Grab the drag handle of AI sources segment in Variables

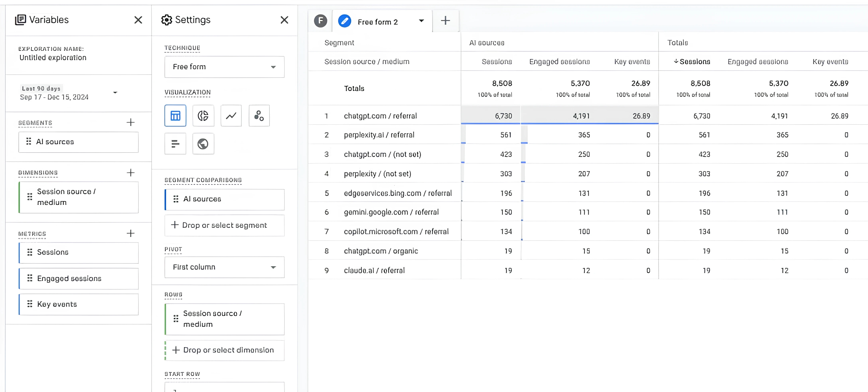pos(29,142)
